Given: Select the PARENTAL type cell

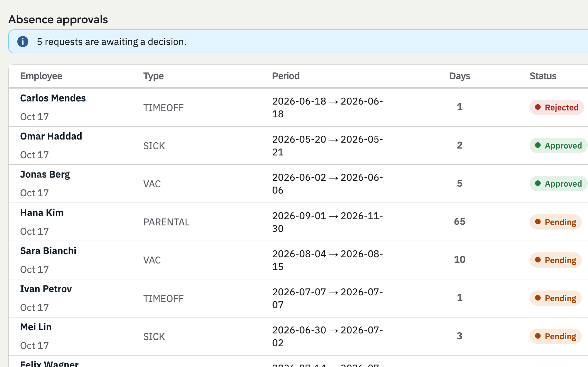Looking at the screenshot, I should [x=166, y=222].
